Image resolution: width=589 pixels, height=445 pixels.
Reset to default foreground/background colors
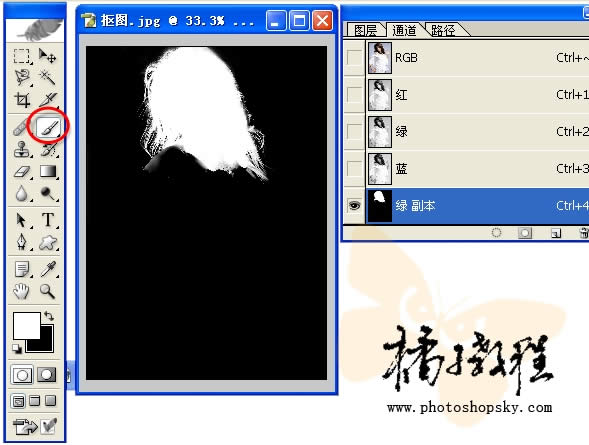[x=17, y=349]
